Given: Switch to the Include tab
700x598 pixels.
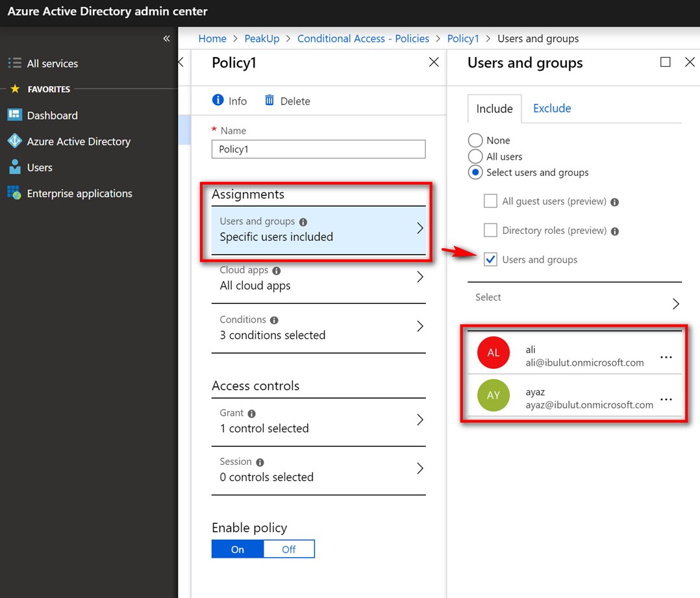Looking at the screenshot, I should click(494, 108).
